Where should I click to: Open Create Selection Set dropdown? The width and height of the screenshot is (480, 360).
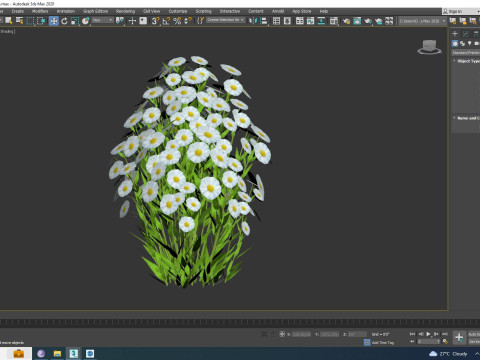pos(225,20)
